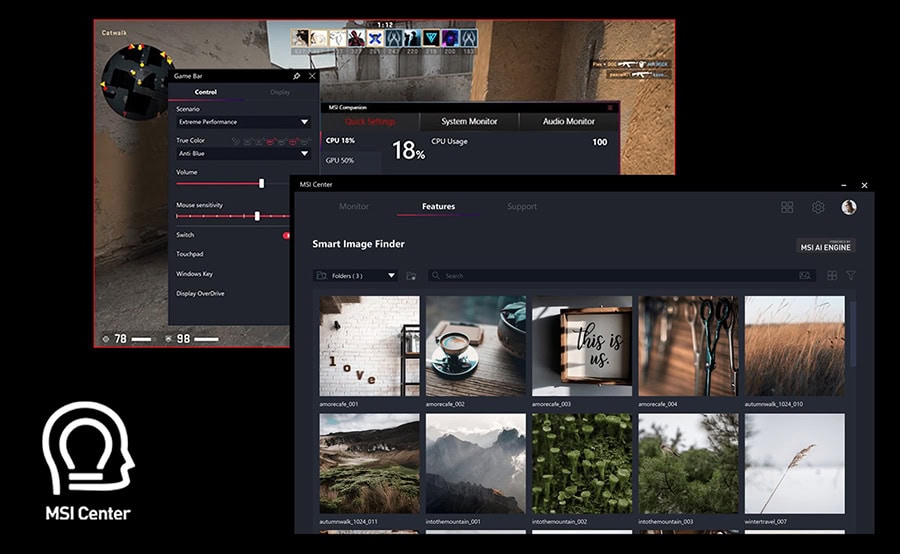
Task: Click the game timer 1:12
Action: [385, 25]
